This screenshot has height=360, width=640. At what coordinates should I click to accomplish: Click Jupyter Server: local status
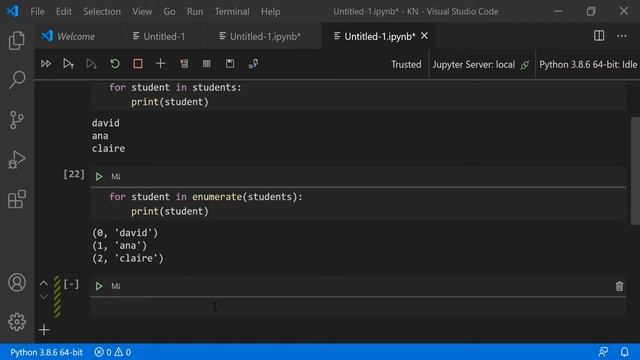(481, 64)
